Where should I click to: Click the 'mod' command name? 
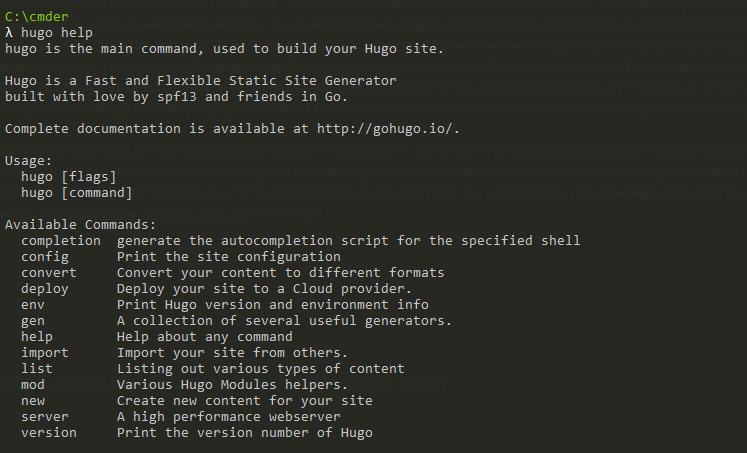click(x=33, y=384)
